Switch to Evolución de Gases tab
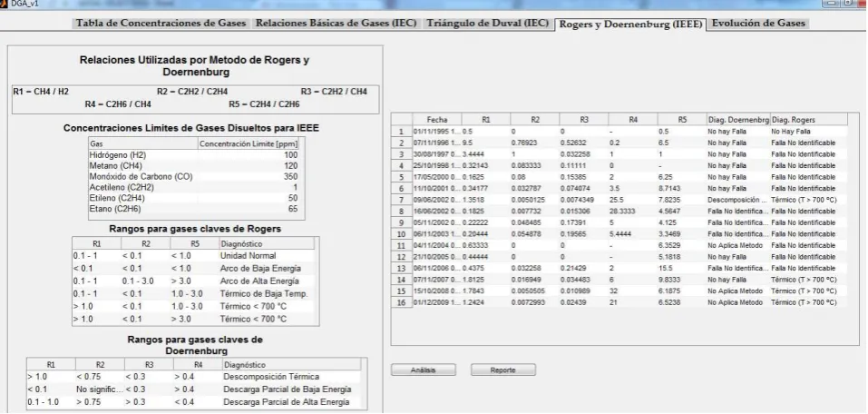The width and height of the screenshot is (868, 414). 758,24
